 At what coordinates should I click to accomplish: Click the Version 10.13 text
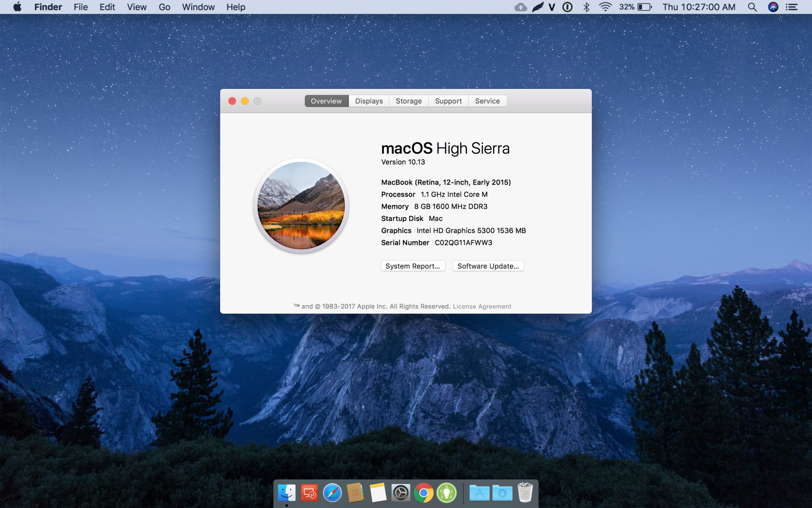(x=403, y=162)
